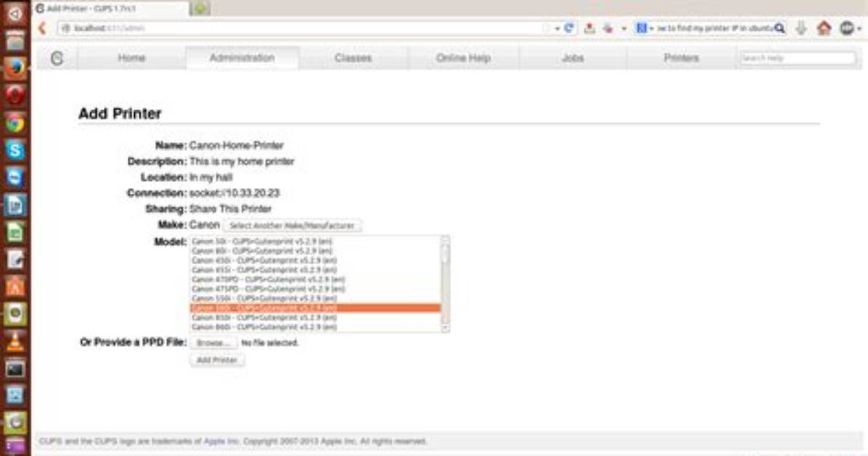Open a new tab with the plus button

point(200,8)
